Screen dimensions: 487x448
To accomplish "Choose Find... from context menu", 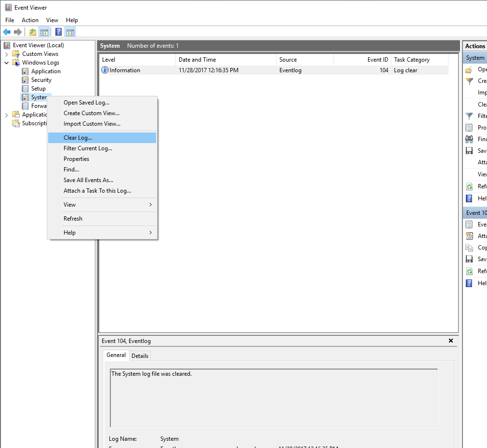I will click(x=102, y=169).
